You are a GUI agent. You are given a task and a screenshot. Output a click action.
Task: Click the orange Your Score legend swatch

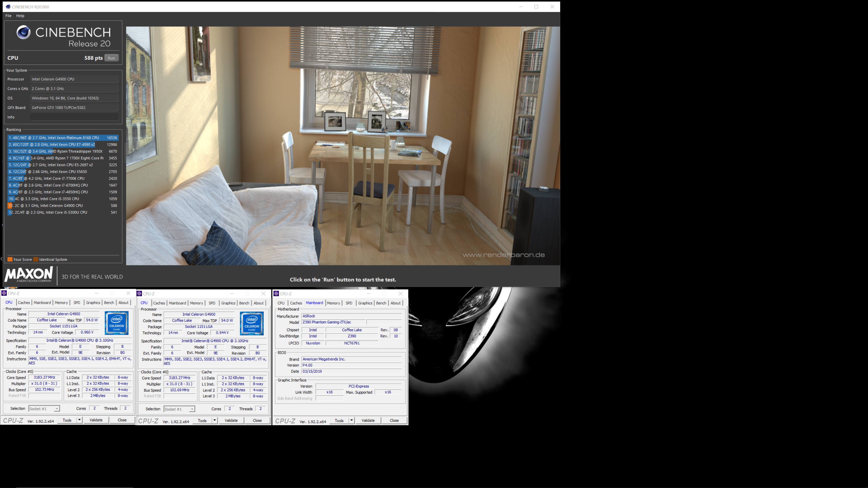pyautogui.click(x=10, y=259)
